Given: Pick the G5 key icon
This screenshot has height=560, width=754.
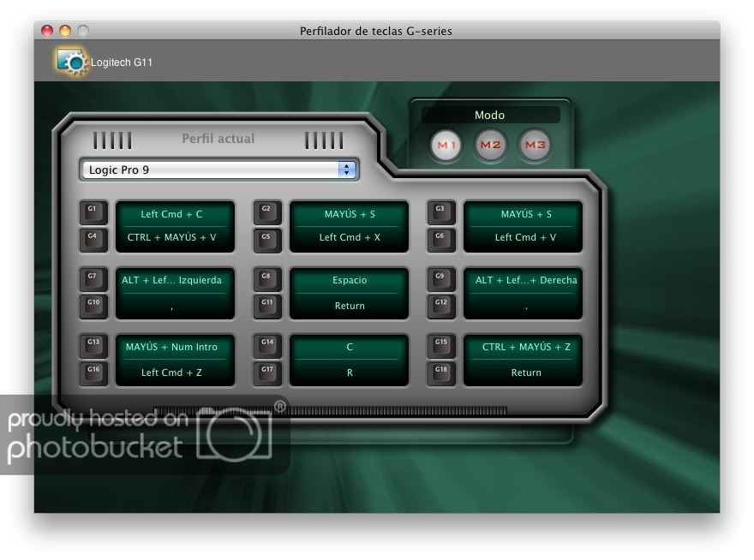Looking at the screenshot, I should [x=267, y=239].
